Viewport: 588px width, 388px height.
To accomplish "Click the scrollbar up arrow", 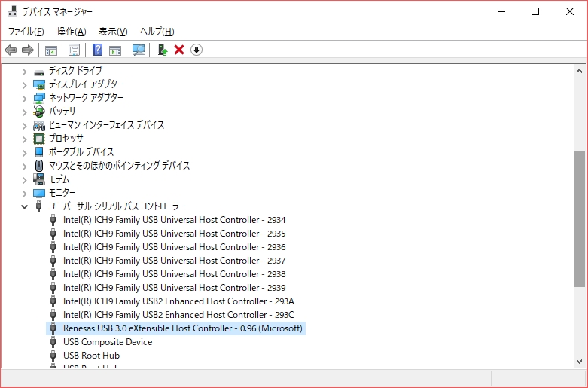I will click(x=579, y=71).
